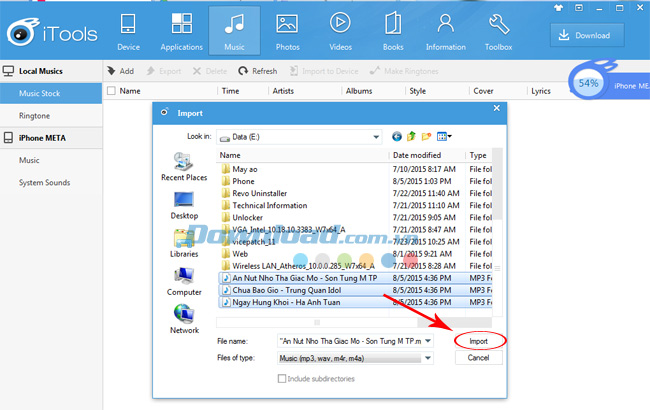The image size is (650, 410).
Task: Open the Books section
Action: [393, 30]
